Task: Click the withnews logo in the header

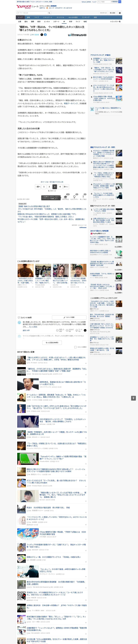Action: pos(77,35)
